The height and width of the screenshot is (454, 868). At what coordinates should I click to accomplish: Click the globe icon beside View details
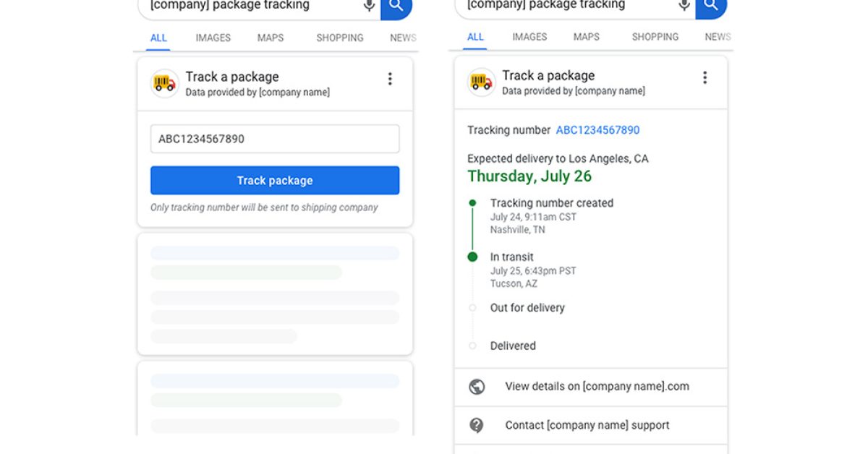point(477,387)
